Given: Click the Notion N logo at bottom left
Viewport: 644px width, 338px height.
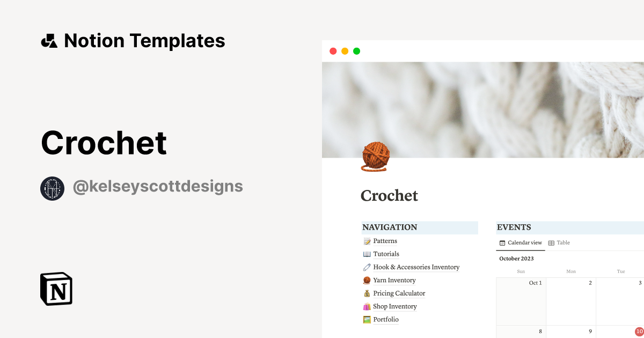Looking at the screenshot, I should point(55,289).
